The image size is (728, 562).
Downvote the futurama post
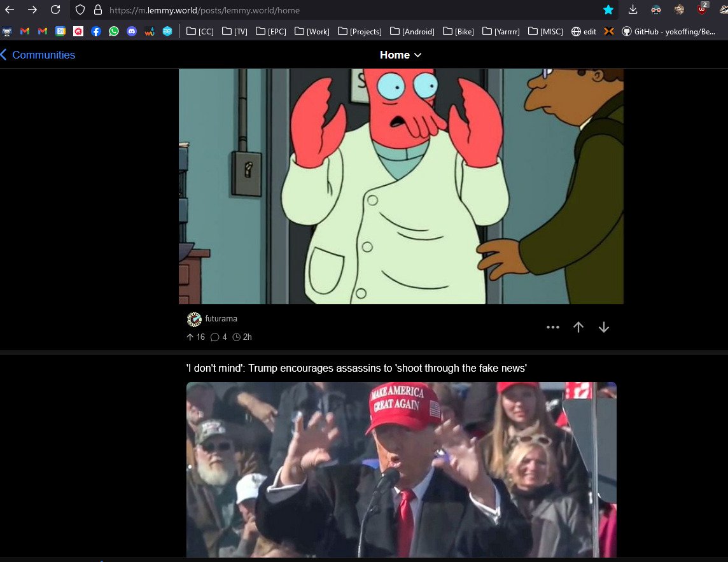coord(603,327)
